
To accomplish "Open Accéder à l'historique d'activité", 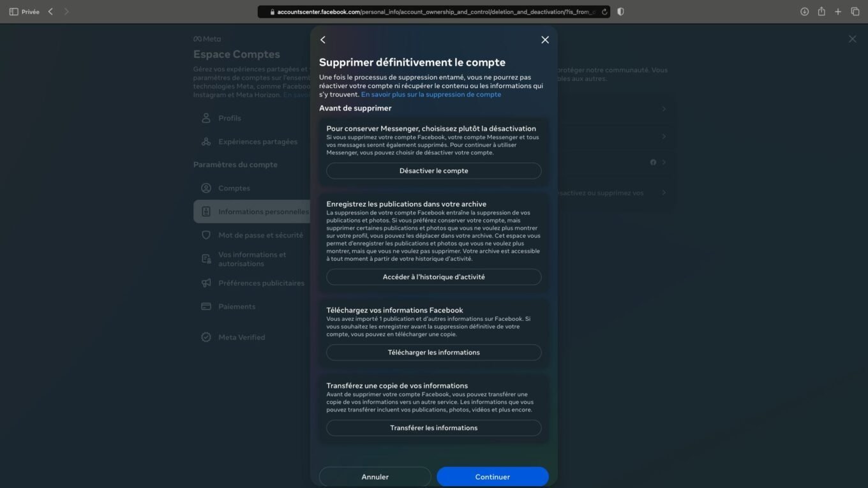I will click(x=434, y=277).
